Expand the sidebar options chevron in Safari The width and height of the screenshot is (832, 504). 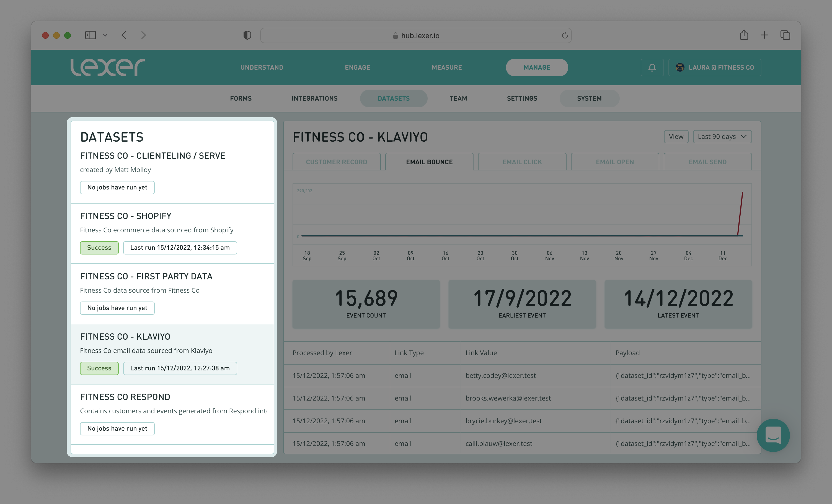(105, 35)
